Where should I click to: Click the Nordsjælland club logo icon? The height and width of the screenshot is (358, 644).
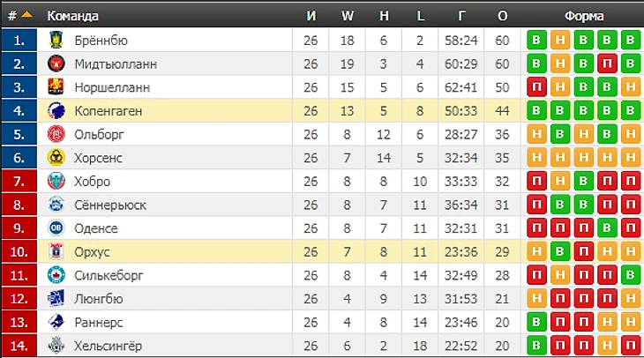[56, 87]
